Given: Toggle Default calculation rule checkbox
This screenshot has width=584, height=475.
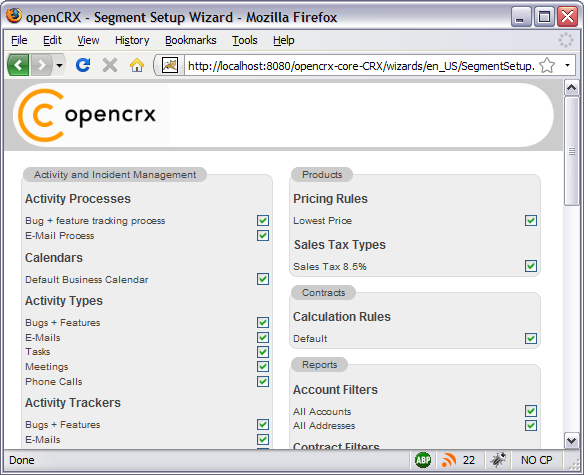Looking at the screenshot, I should pyautogui.click(x=531, y=338).
